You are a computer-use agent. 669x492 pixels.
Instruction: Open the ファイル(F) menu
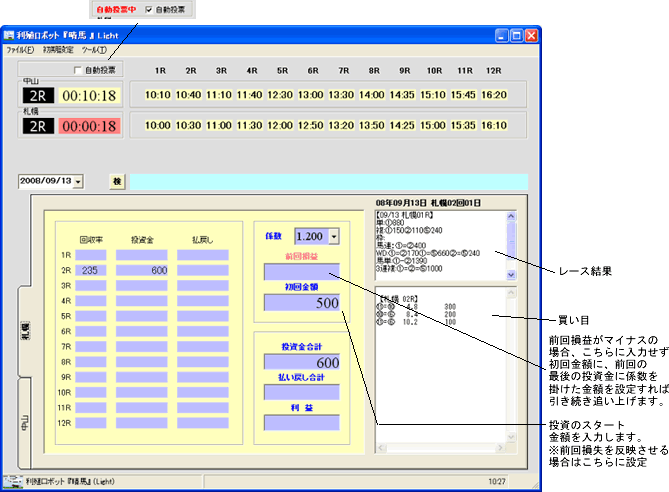pos(20,49)
